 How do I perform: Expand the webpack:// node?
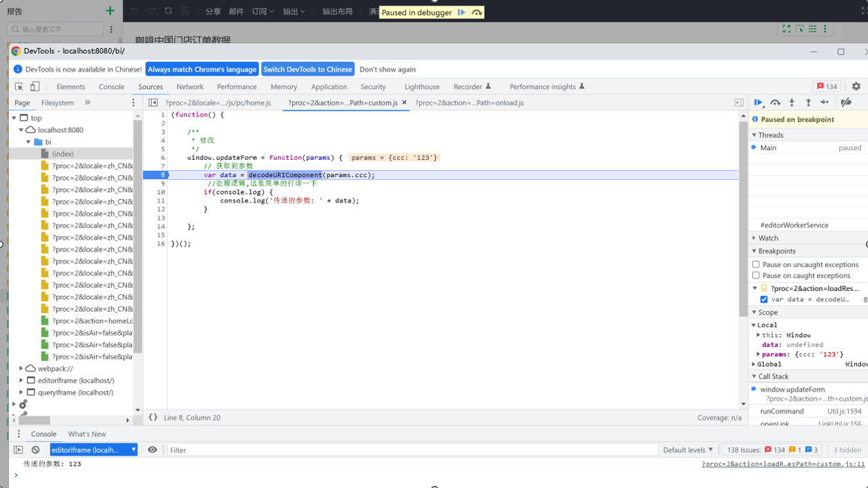click(21, 368)
